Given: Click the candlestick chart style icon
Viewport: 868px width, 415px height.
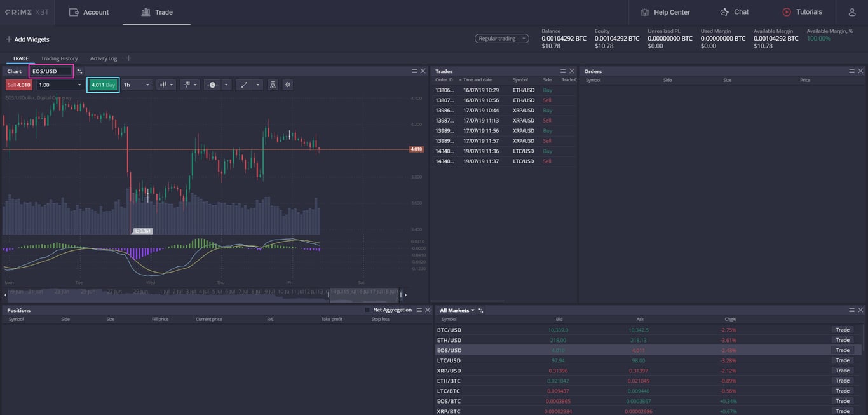Looking at the screenshot, I should click(x=164, y=85).
